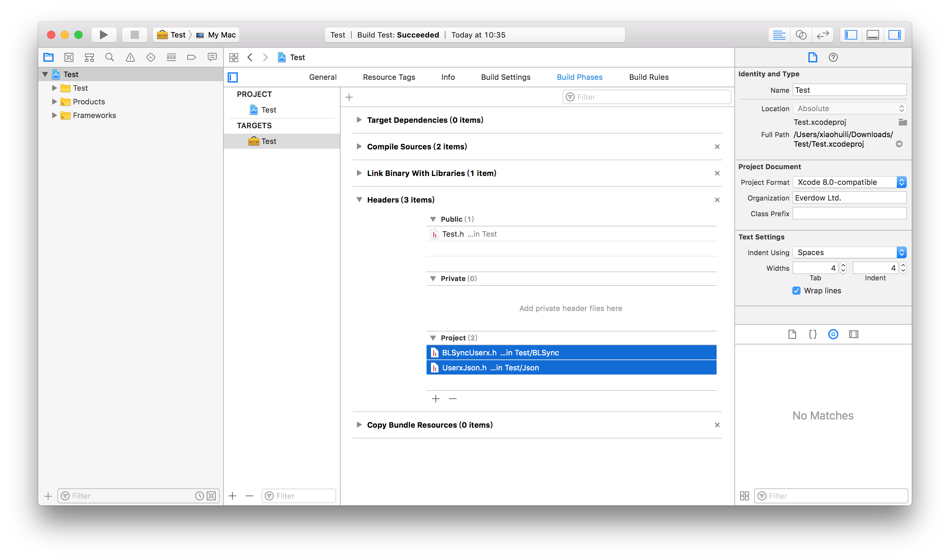Click the Run (play) button
The height and width of the screenshot is (560, 950).
tap(103, 35)
